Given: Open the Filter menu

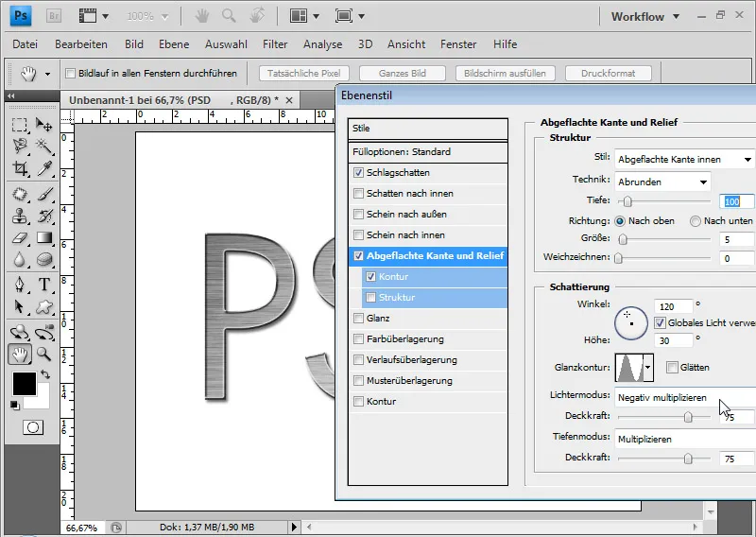Looking at the screenshot, I should (x=275, y=44).
